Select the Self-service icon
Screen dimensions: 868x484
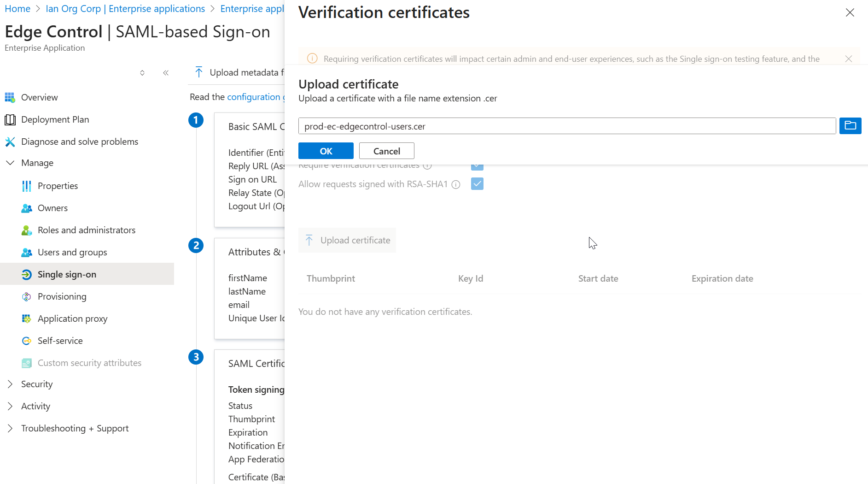pyautogui.click(x=27, y=341)
